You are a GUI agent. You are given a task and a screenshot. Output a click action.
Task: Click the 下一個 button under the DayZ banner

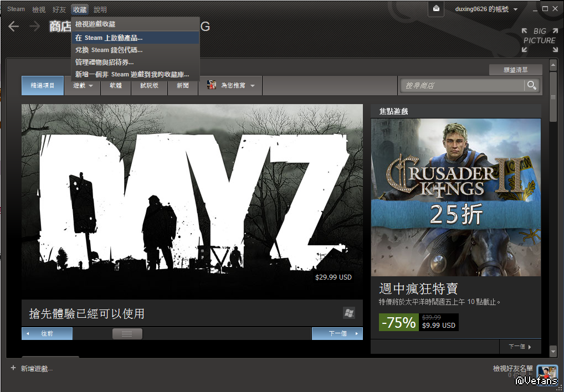click(337, 333)
